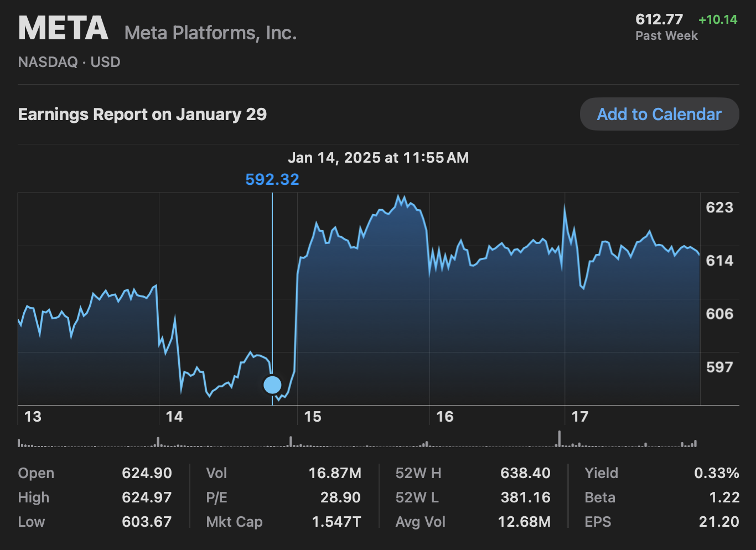The width and height of the screenshot is (756, 550).
Task: Click the Mkt Cap stat label
Action: (x=234, y=522)
